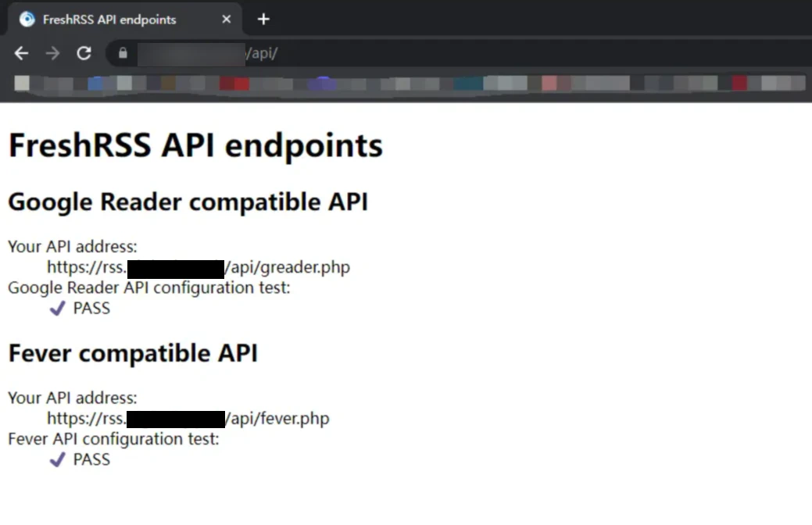Click the address bar showing /api/
812x525 pixels.
point(262,55)
